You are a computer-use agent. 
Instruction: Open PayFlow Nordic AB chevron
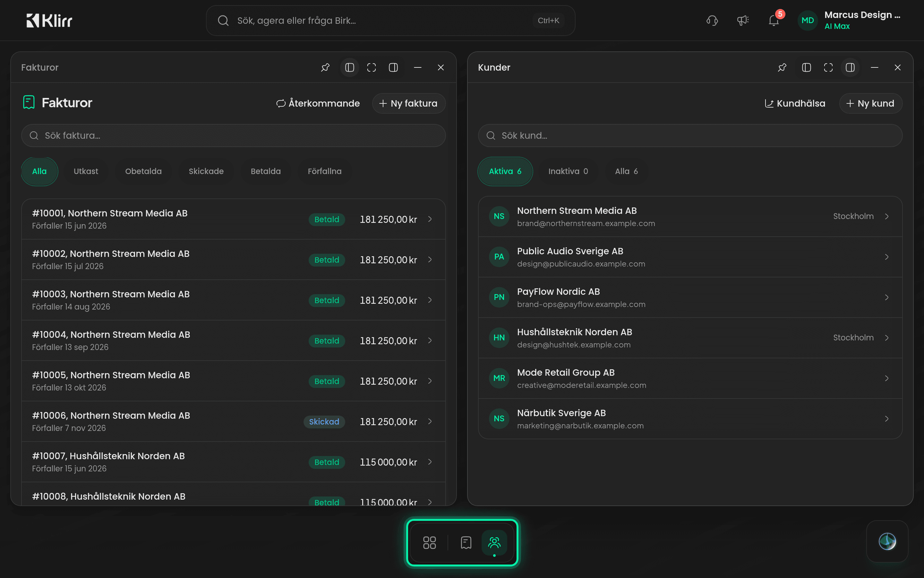click(x=886, y=297)
